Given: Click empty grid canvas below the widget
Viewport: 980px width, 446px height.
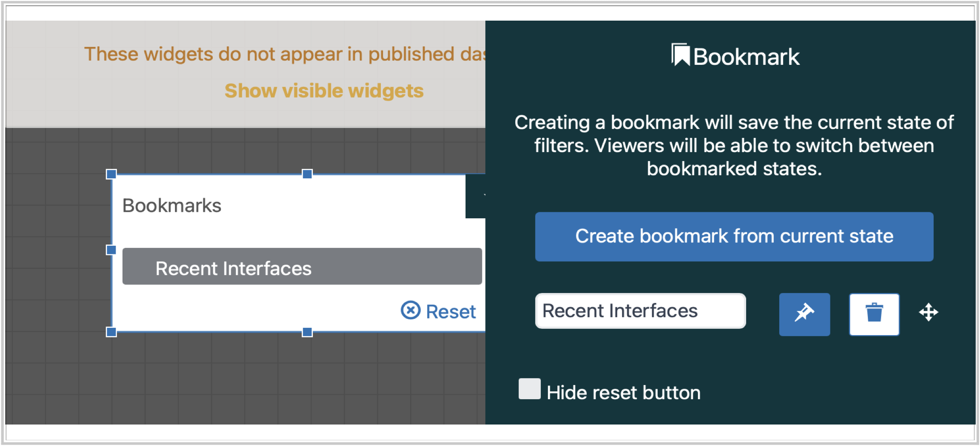Looking at the screenshot, I should pos(258,378).
